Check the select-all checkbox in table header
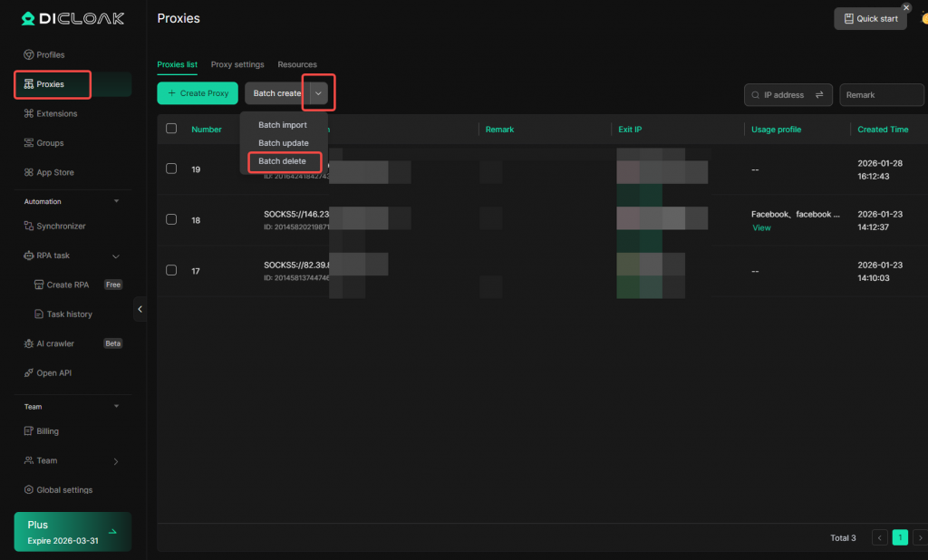This screenshot has width=928, height=560. point(171,129)
